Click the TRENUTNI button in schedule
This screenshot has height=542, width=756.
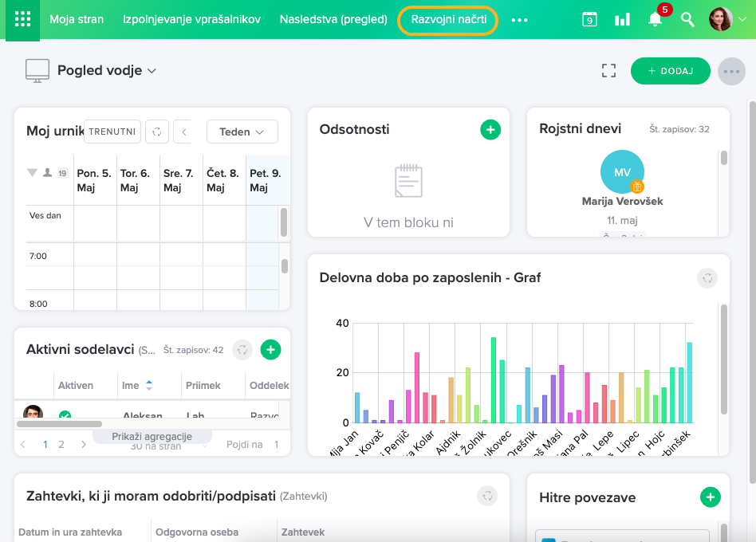(112, 132)
